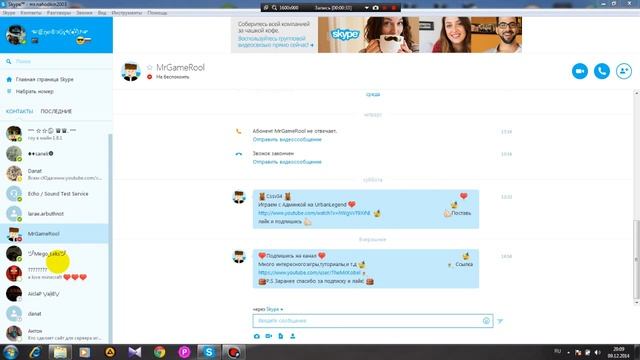Select contact with 'i love minecraft' status
The height and width of the screenshot is (360, 640).
(x=54, y=273)
